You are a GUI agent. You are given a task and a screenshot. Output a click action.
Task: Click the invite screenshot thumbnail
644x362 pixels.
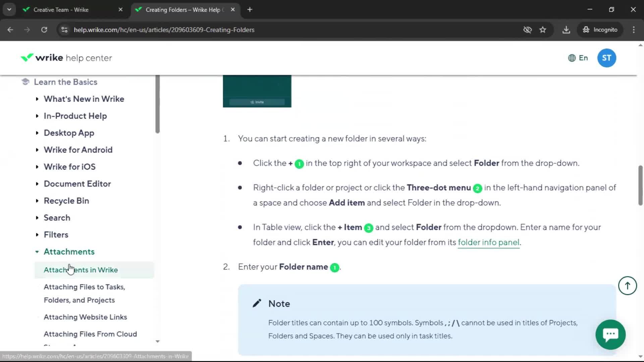tap(257, 91)
